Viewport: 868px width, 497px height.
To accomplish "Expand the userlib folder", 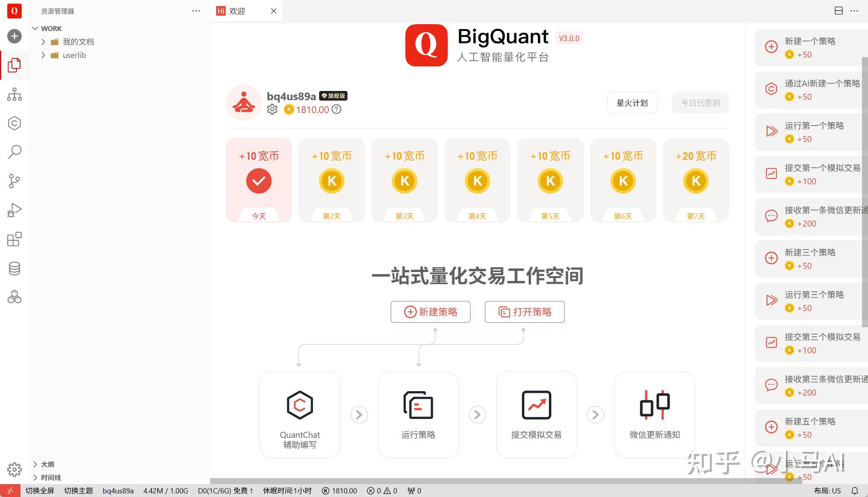I will (74, 55).
